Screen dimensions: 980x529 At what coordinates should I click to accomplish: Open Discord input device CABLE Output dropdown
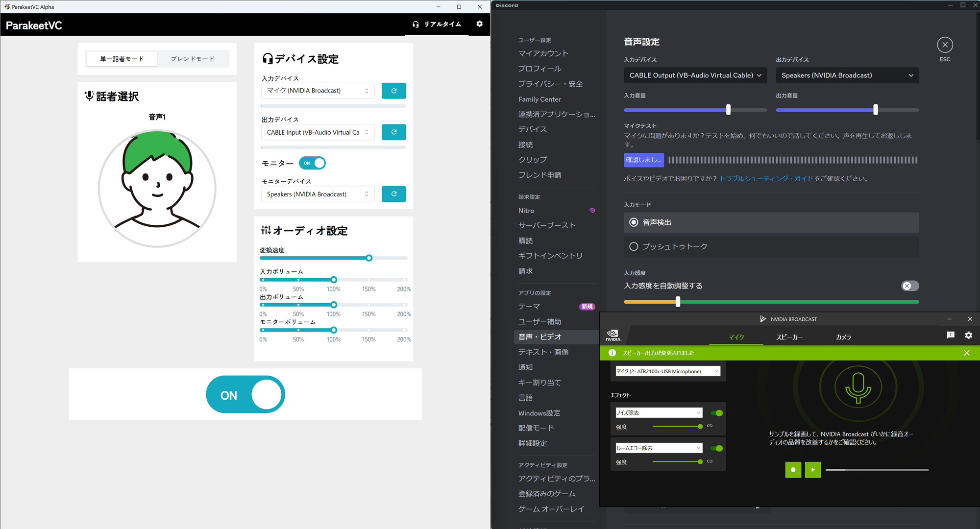click(x=695, y=75)
